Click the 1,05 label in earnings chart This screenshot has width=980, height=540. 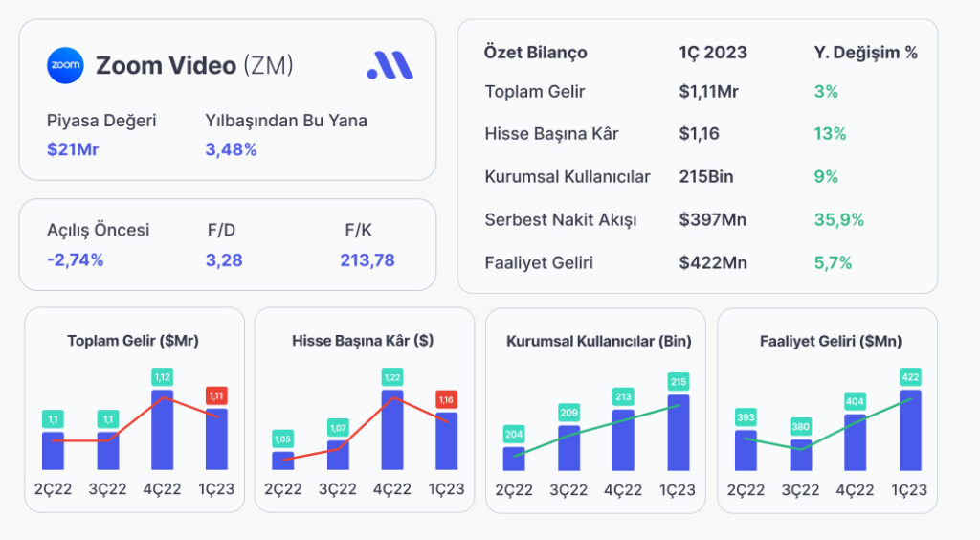point(282,439)
